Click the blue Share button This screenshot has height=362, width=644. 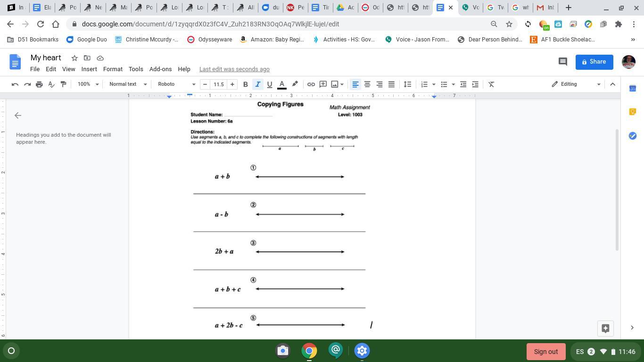pyautogui.click(x=594, y=62)
